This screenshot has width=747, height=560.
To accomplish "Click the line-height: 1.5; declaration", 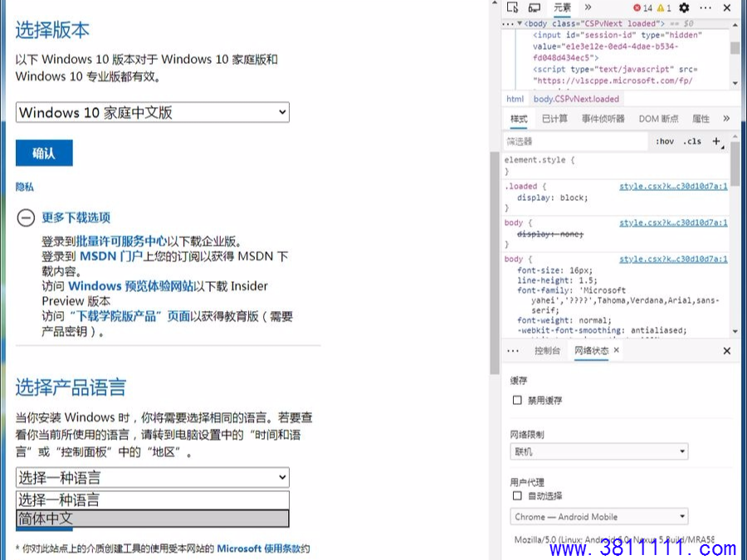I will click(557, 280).
